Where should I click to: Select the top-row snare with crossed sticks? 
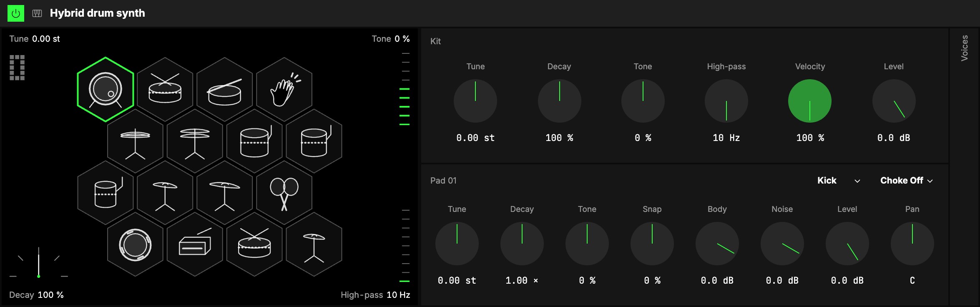tap(165, 89)
